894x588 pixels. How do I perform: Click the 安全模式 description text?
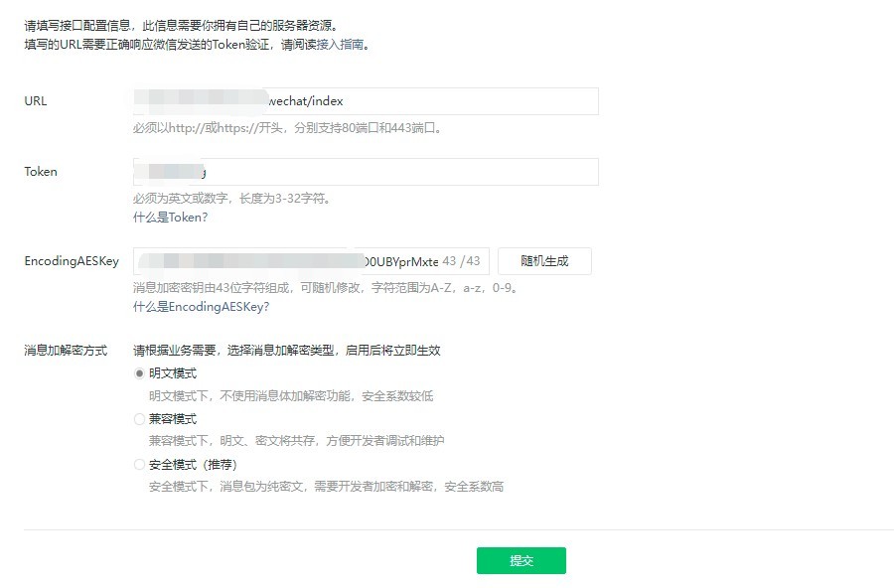point(326,487)
